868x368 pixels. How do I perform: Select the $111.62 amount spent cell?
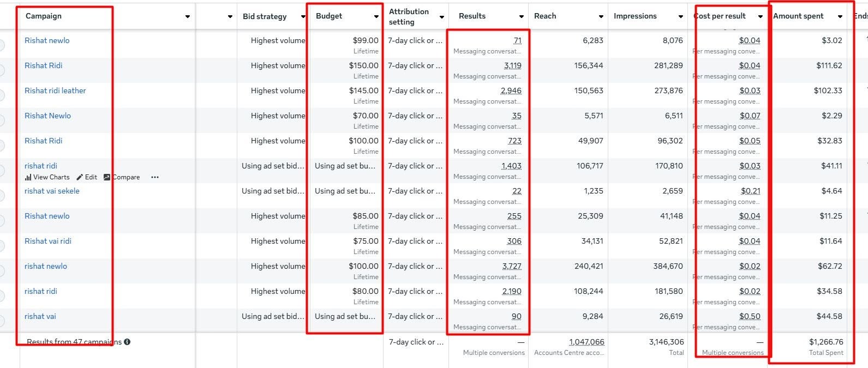pyautogui.click(x=829, y=65)
